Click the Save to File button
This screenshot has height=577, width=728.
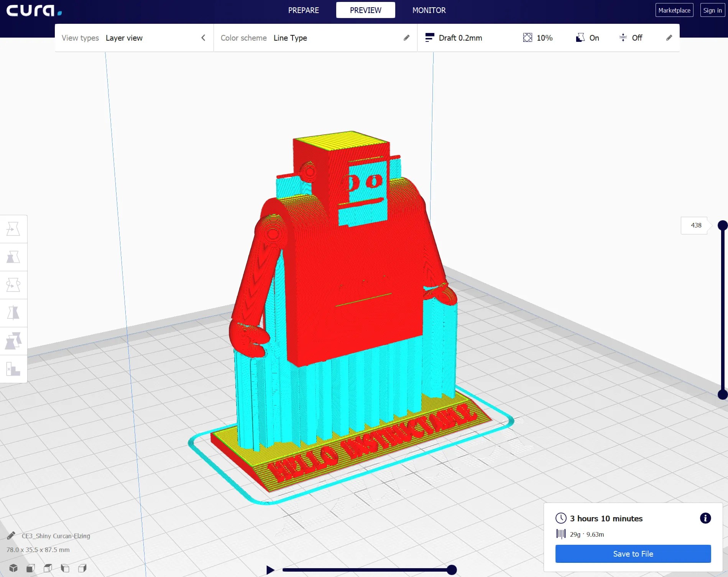tap(633, 554)
